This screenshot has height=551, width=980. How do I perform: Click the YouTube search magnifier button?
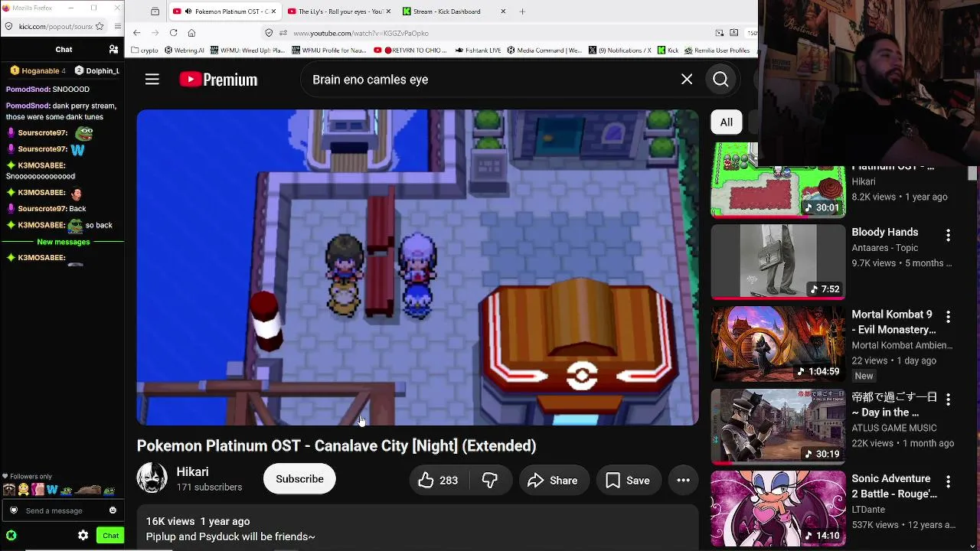(720, 80)
